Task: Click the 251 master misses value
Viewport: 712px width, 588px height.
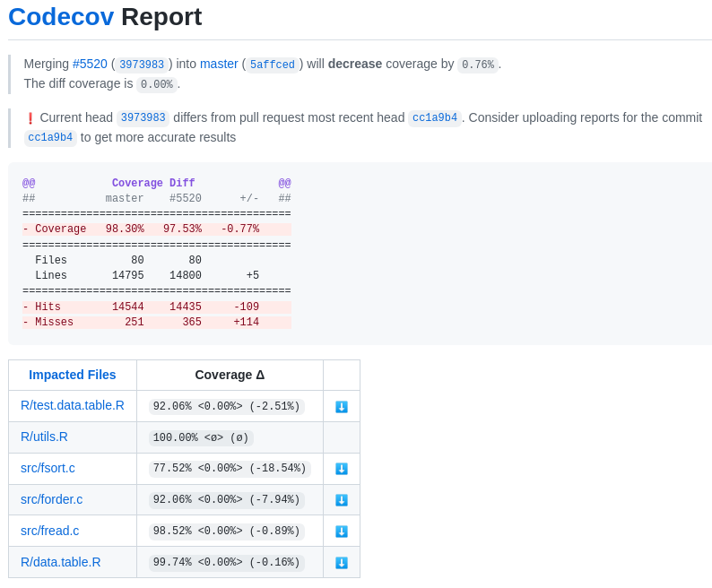Action: click(x=135, y=323)
